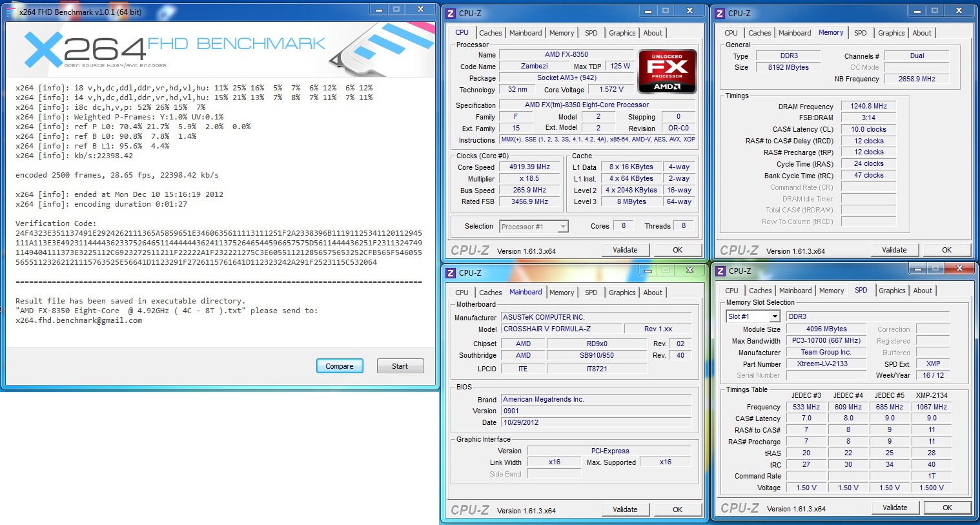Screen dimensions: 980x525
Task: Open the Processor #1 selection dropdown
Action: pos(534,227)
